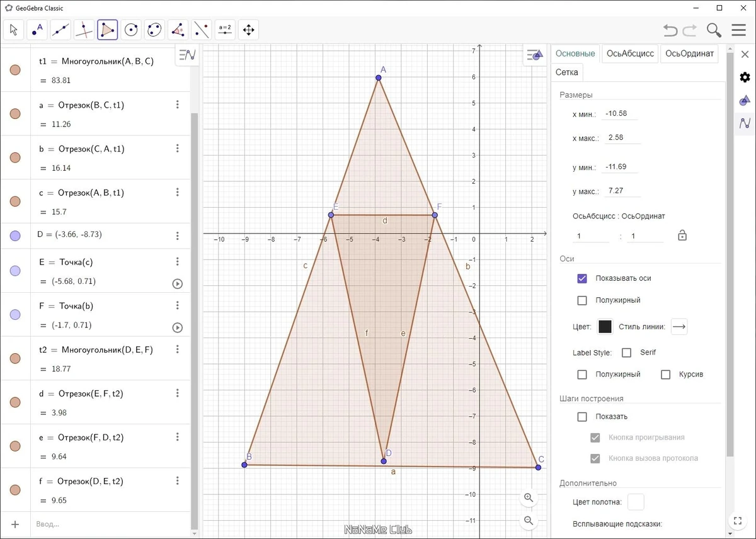The width and height of the screenshot is (756, 539).
Task: Select the Reflect about line tool
Action: point(202,30)
